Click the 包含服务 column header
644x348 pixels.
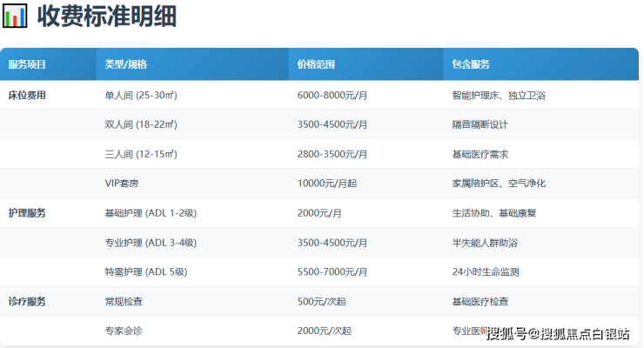point(471,64)
